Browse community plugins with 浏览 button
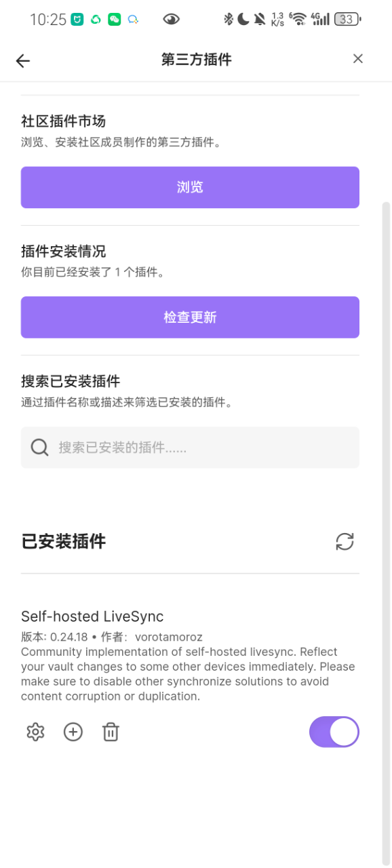Viewport: 392px width, 868px height. click(x=190, y=187)
